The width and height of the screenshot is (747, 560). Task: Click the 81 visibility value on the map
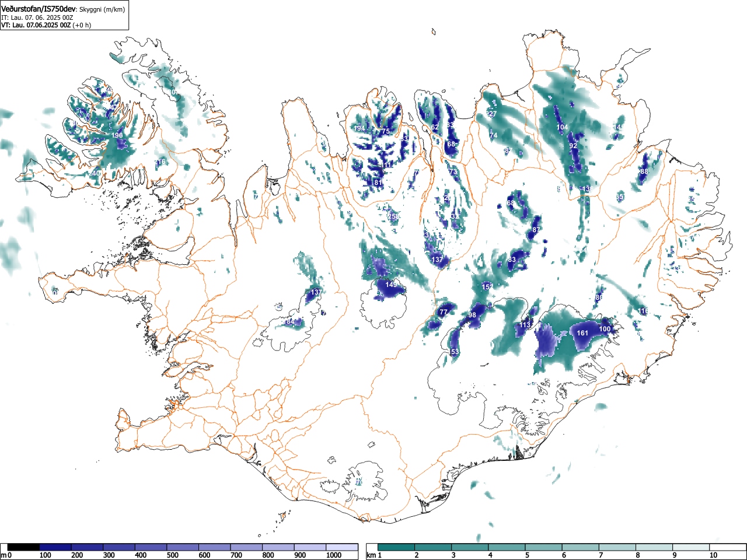pyautogui.click(x=378, y=183)
